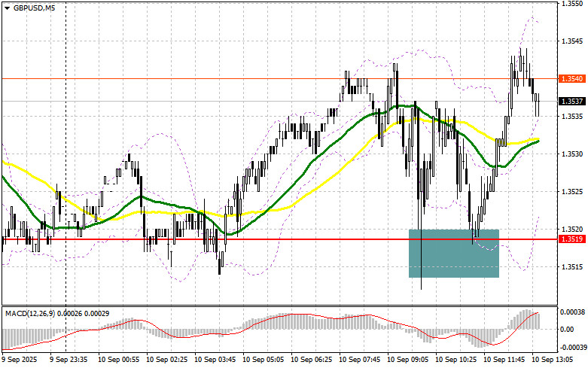Select the 1.3535 price scale value
This screenshot has height=368, width=588.
572,116
